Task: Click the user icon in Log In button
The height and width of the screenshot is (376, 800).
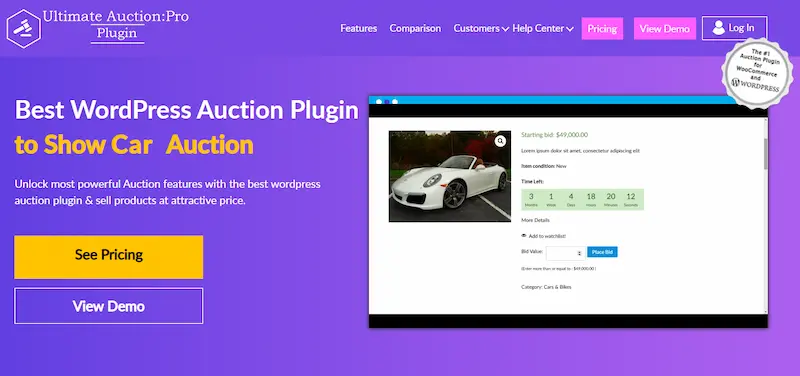Action: 718,28
